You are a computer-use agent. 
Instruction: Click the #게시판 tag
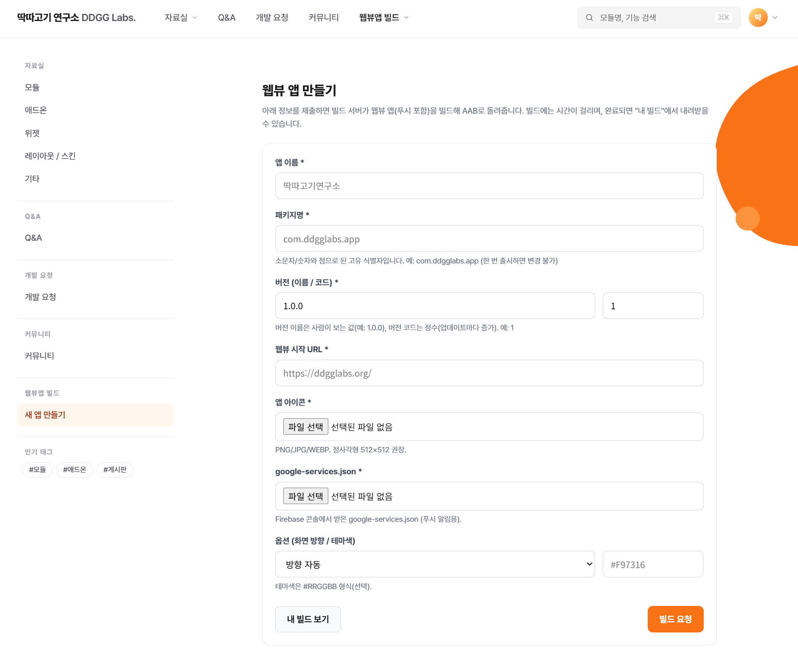click(115, 470)
